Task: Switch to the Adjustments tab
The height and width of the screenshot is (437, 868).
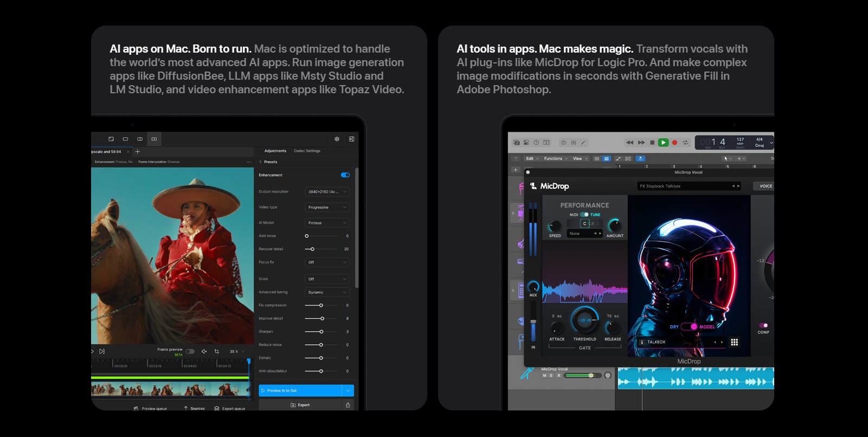Action: tap(275, 151)
